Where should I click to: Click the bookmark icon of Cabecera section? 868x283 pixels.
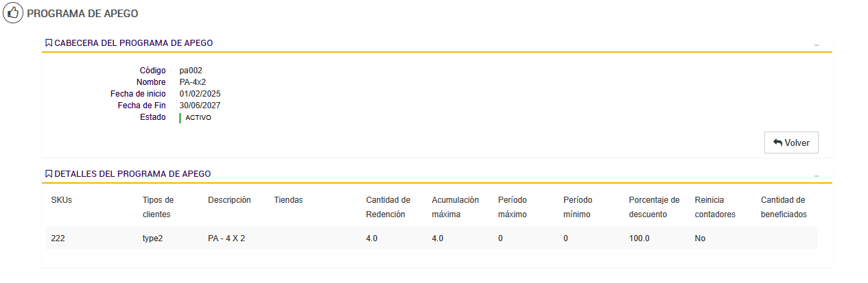click(49, 43)
